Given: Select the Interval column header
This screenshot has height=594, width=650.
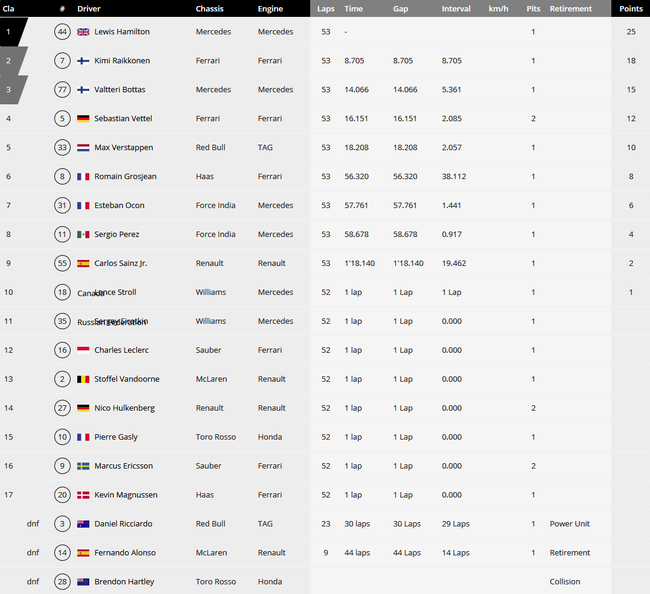Looking at the screenshot, I should (456, 8).
